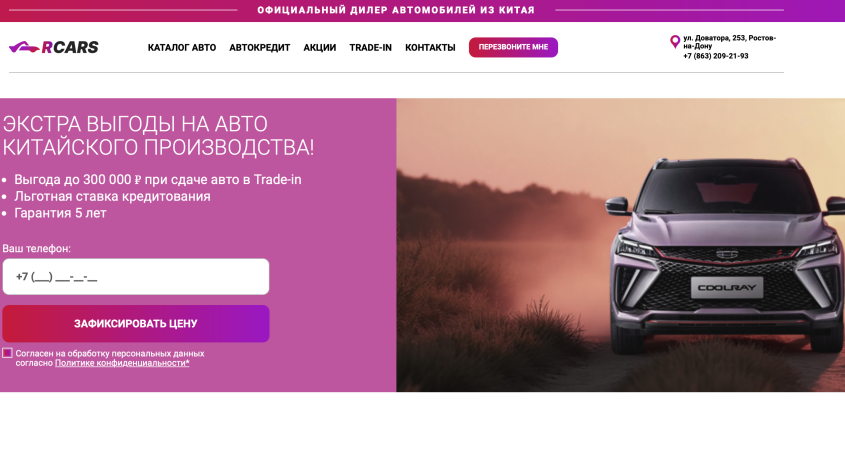Check the personal data consent checkbox

tap(7, 353)
